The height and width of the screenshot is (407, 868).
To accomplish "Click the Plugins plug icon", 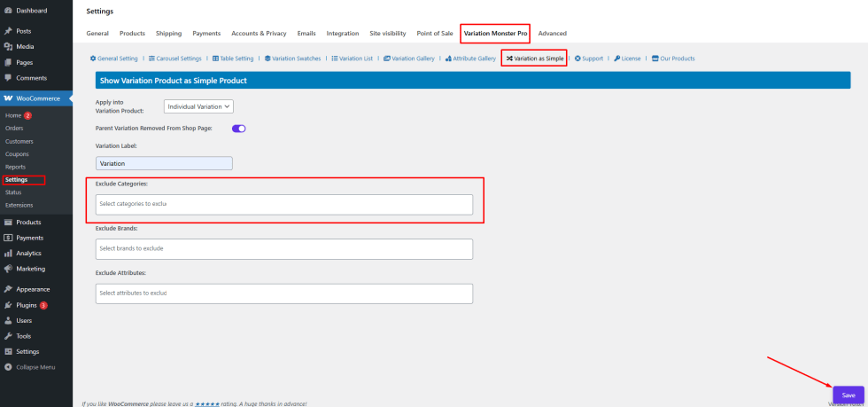I will (8, 304).
